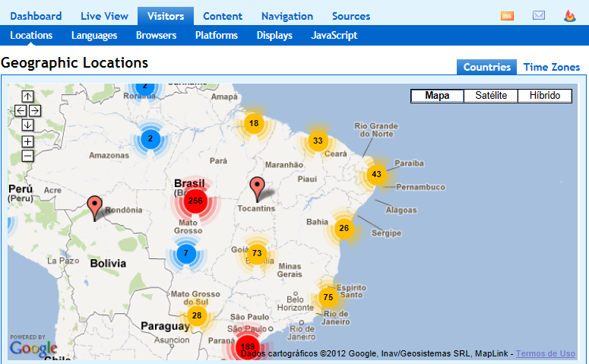
Task: Pan map down with arrow button
Action: pyautogui.click(x=27, y=125)
